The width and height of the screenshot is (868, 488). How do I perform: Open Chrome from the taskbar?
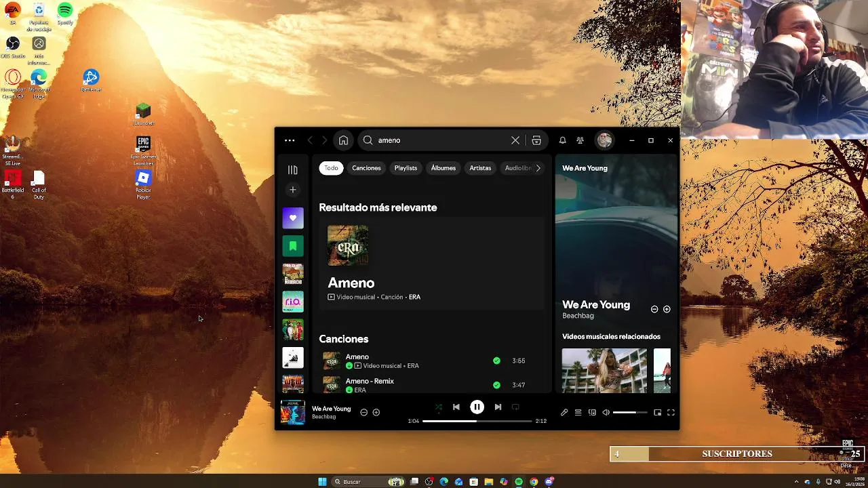[534, 481]
